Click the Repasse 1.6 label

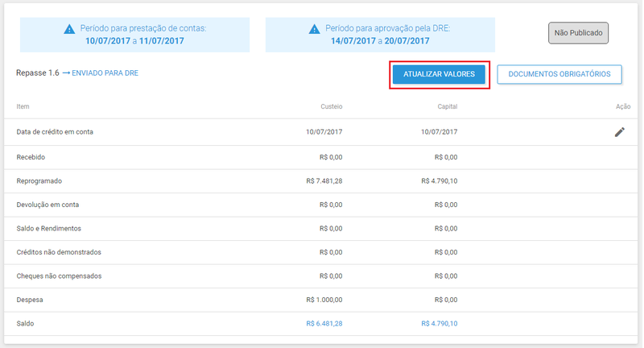click(38, 73)
